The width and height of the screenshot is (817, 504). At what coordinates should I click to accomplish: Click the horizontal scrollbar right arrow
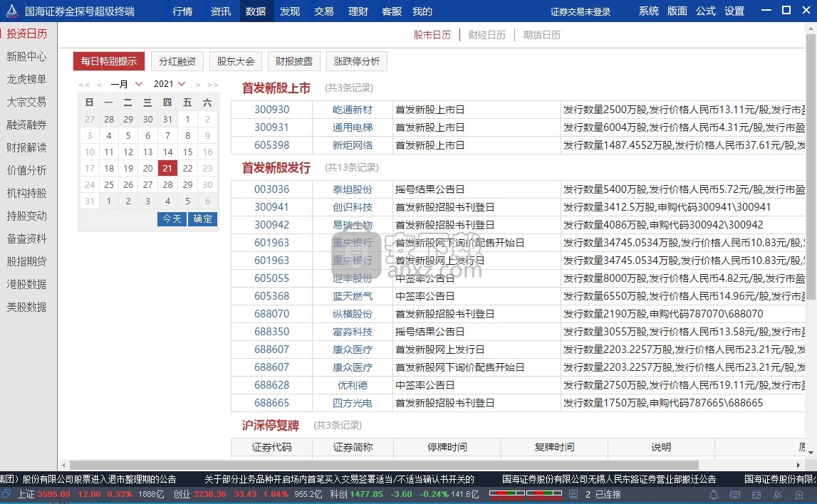click(798, 465)
